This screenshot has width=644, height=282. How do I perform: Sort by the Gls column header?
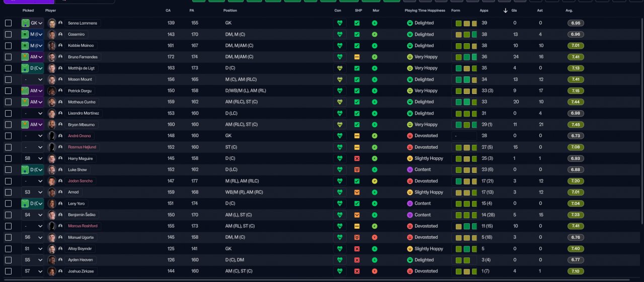pyautogui.click(x=515, y=11)
